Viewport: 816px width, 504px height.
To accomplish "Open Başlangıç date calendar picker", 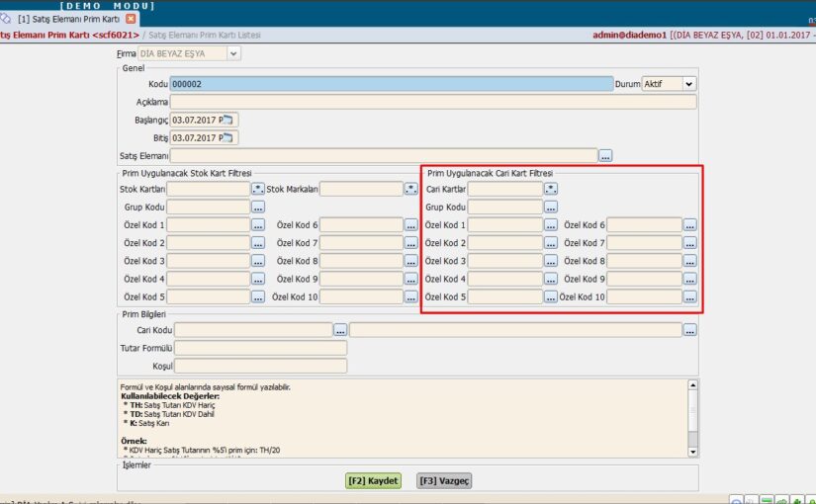I will 228,120.
